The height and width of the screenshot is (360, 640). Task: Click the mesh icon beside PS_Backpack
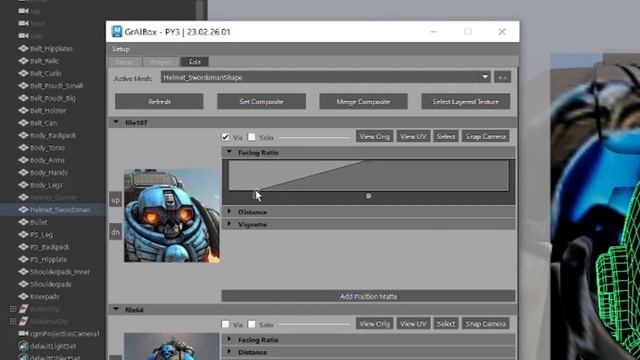coord(23,247)
